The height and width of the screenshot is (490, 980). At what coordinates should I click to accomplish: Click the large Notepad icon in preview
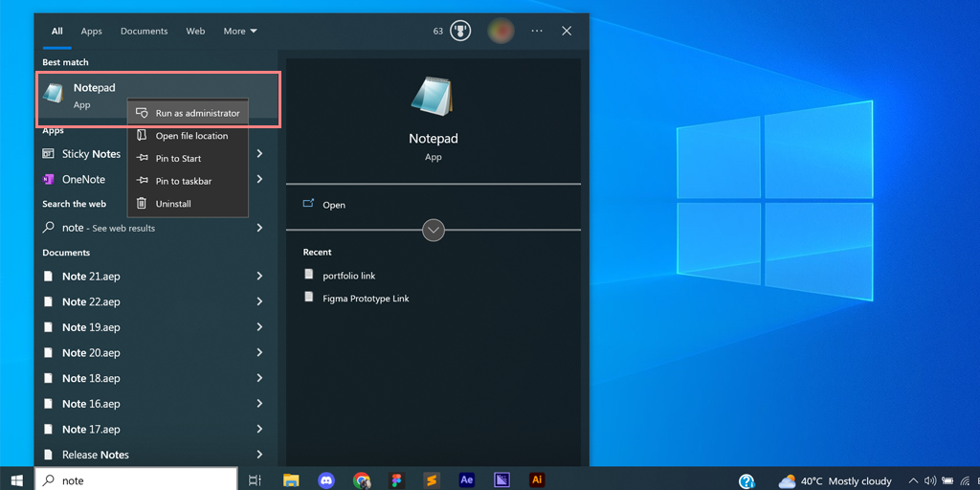coord(433,97)
